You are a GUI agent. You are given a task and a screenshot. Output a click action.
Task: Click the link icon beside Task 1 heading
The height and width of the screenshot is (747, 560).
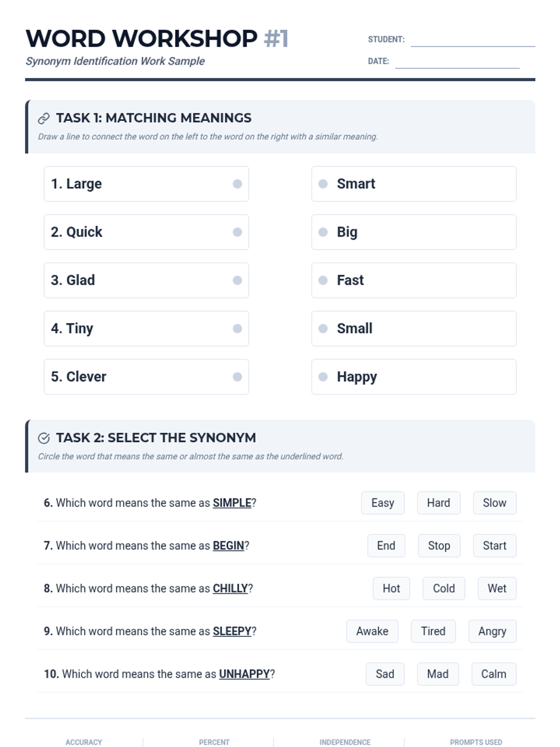[x=44, y=119]
